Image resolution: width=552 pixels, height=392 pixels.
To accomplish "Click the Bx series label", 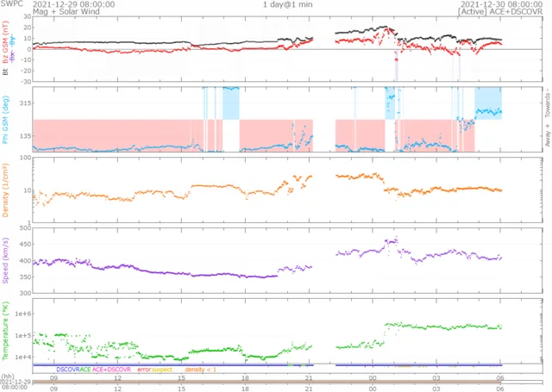I will pyautogui.click(x=13, y=56).
